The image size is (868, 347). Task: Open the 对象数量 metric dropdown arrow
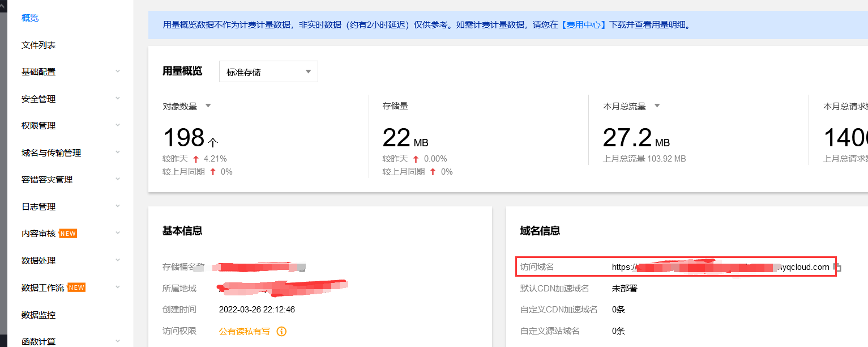(208, 106)
